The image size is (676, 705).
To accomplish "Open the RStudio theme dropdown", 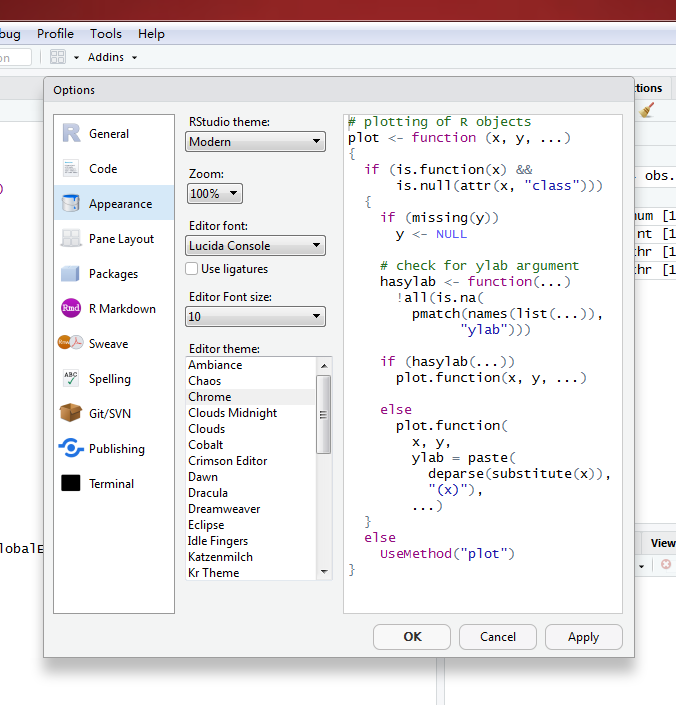I will (255, 142).
